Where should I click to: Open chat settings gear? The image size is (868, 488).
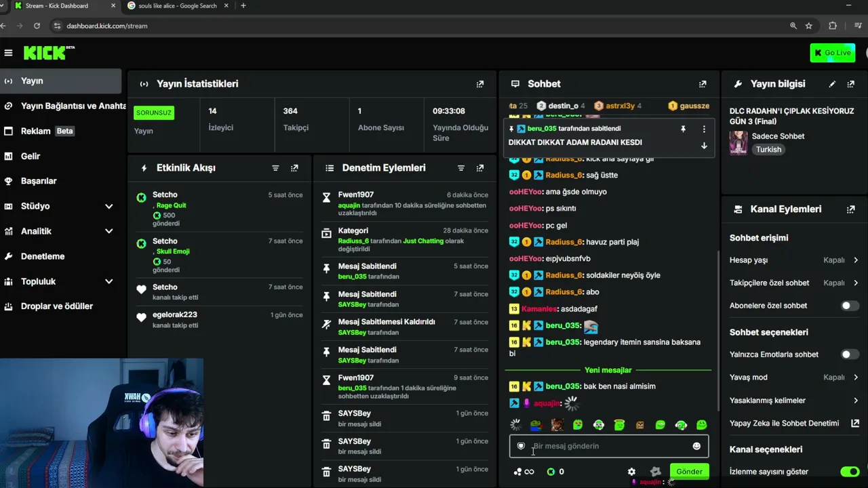point(631,472)
